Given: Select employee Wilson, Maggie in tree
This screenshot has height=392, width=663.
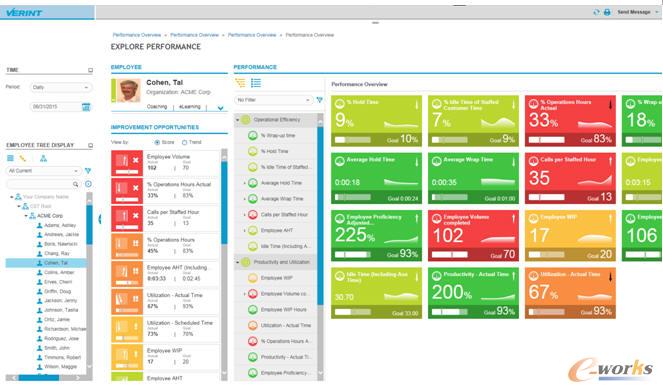Looking at the screenshot, I should 60,367.
